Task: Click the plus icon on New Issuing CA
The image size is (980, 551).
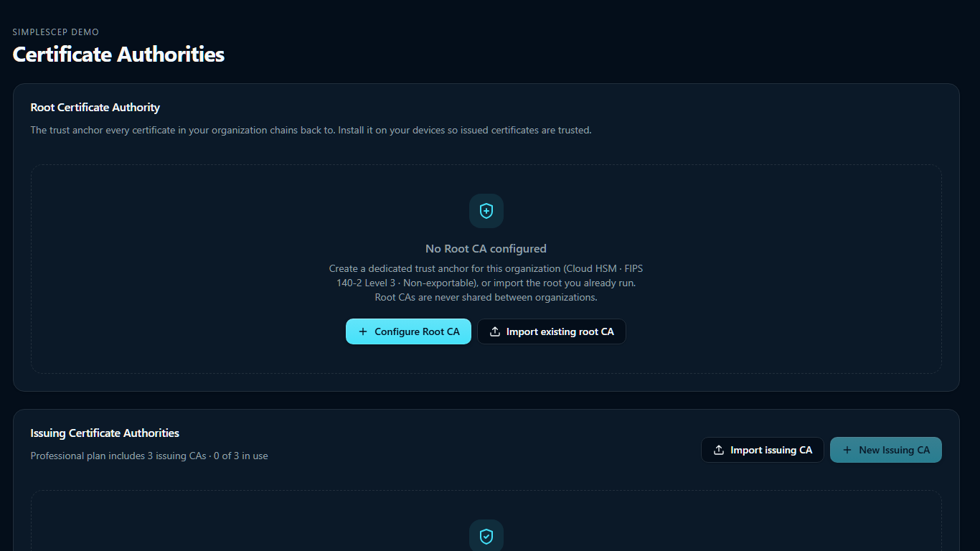Action: 847,450
